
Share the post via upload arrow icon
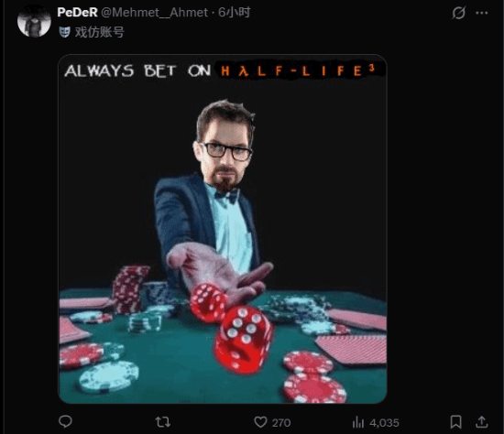pyautogui.click(x=481, y=422)
